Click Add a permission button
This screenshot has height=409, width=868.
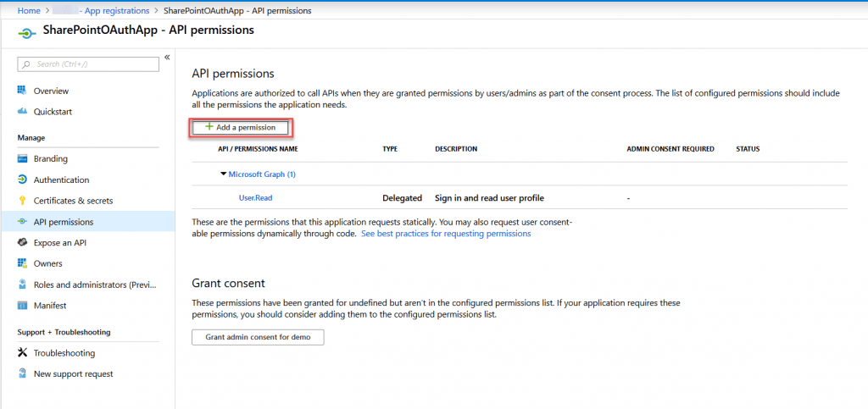pos(240,127)
